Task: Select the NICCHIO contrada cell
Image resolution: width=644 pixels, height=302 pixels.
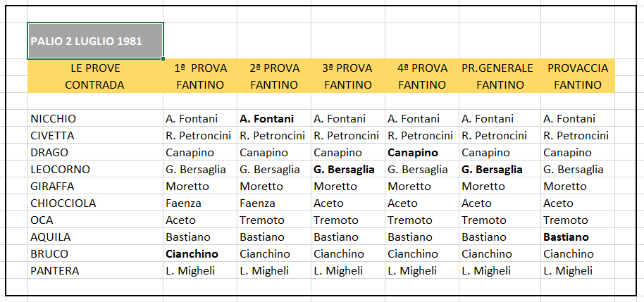Action: [x=95, y=118]
